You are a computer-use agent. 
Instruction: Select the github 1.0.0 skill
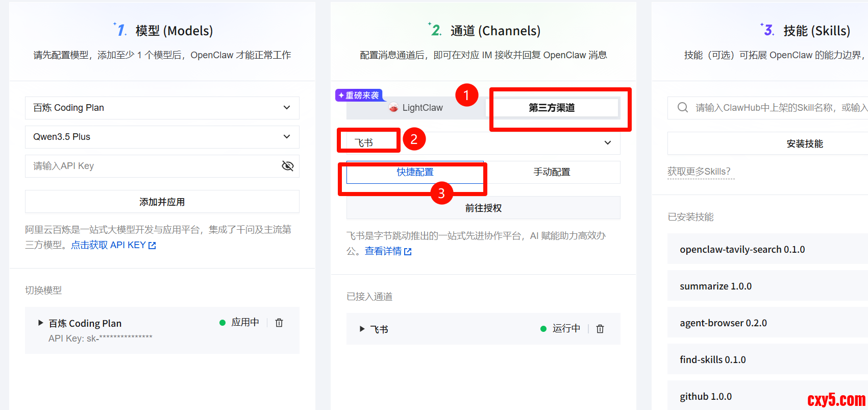(x=767, y=395)
